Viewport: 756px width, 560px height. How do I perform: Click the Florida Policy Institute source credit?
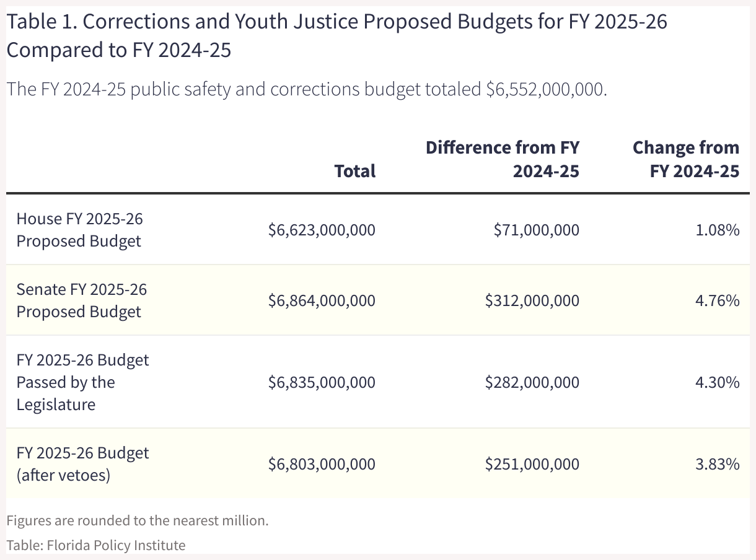click(96, 545)
